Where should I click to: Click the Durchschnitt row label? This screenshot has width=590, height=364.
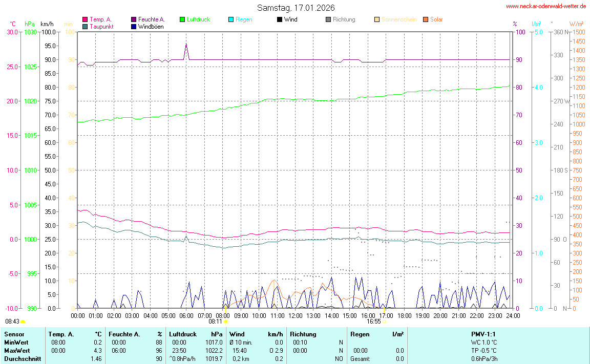tap(22, 359)
